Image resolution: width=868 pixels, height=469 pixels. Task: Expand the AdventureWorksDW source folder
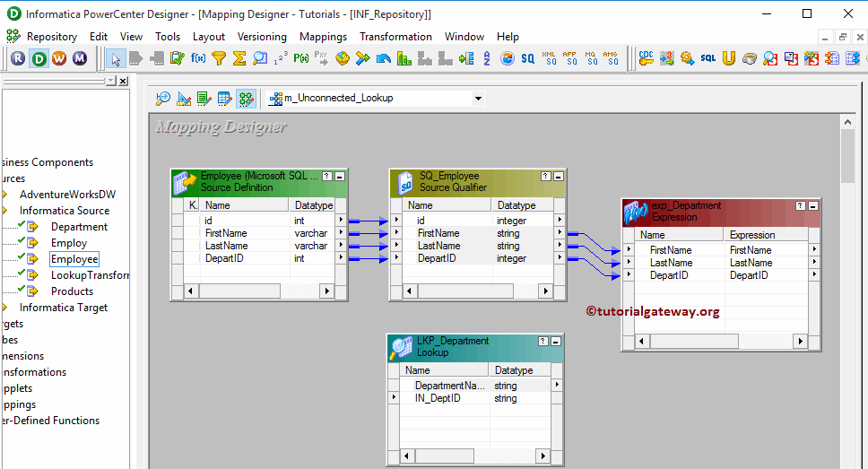click(x=4, y=195)
